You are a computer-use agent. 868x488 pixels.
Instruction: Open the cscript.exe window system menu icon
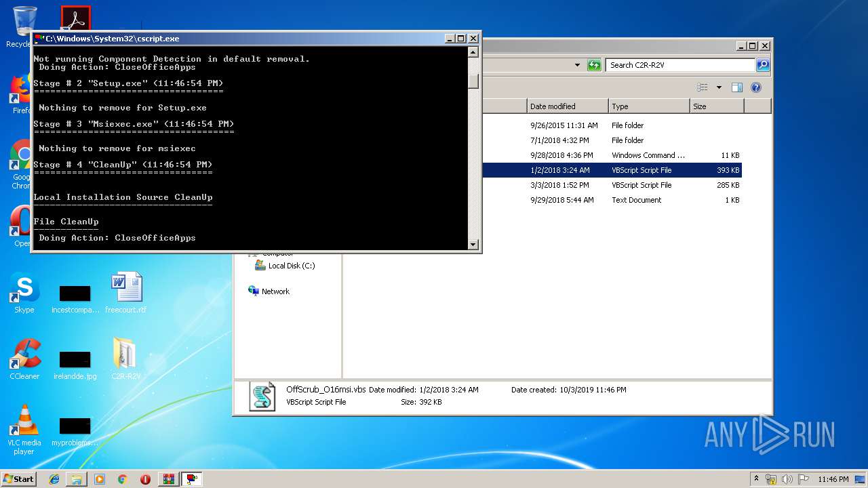[39, 39]
